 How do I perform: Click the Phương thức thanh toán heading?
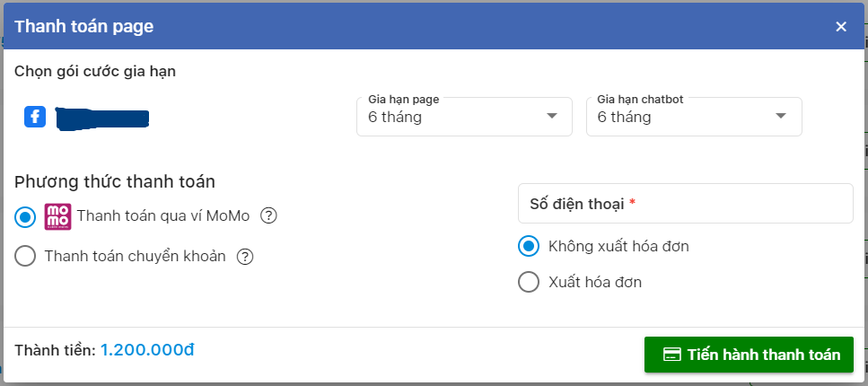click(115, 181)
